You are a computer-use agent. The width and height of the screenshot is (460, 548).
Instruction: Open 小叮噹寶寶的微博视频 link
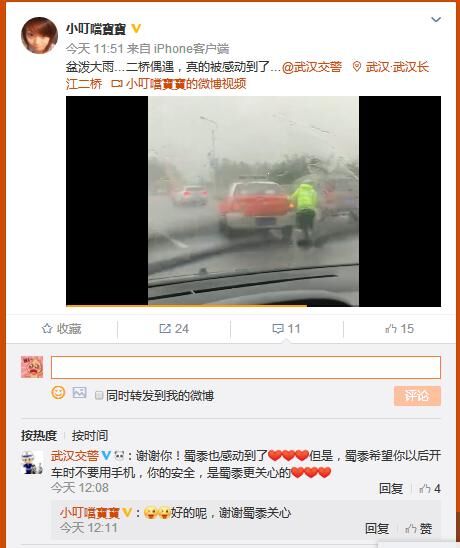[179, 84]
